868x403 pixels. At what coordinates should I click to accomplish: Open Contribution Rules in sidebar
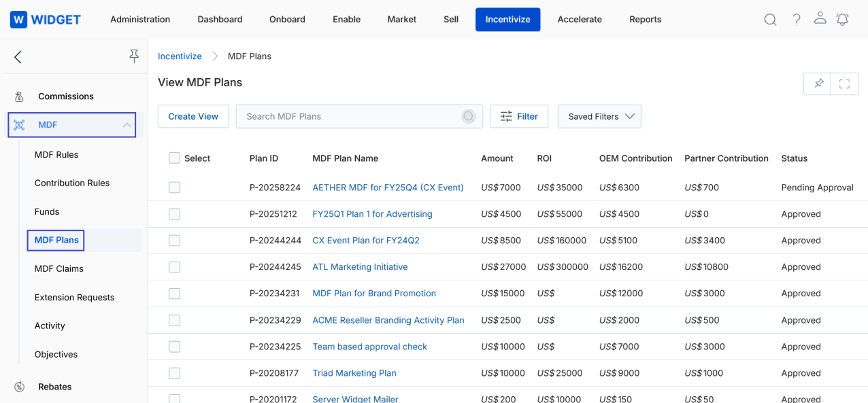pyautogui.click(x=72, y=183)
